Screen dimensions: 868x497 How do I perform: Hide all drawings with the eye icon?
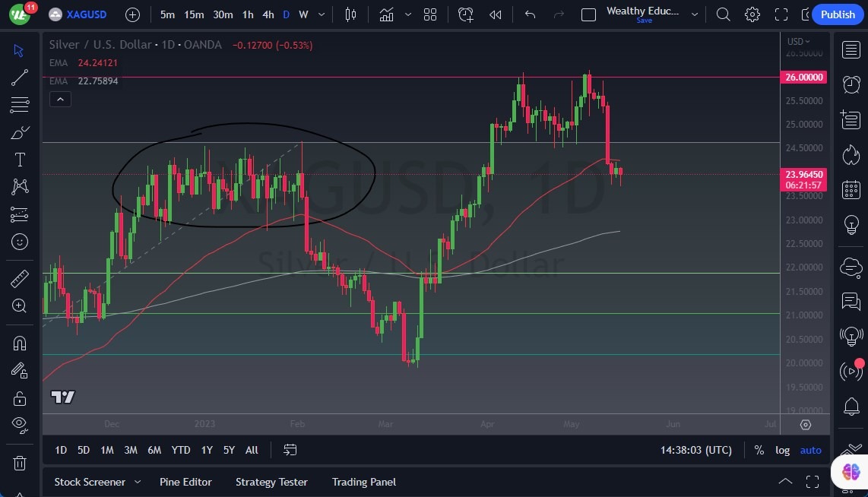tap(19, 425)
